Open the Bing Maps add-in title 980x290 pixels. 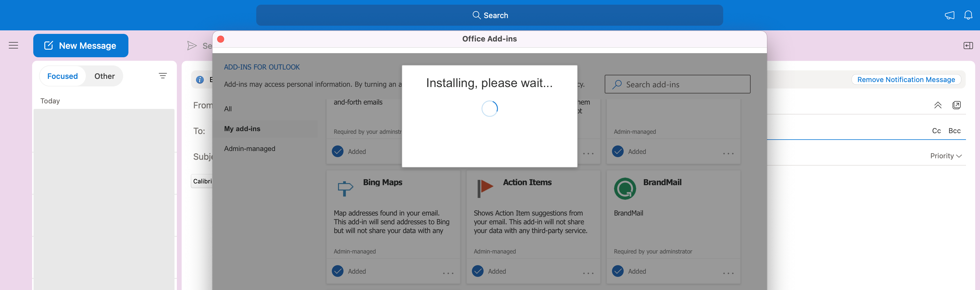pos(382,182)
